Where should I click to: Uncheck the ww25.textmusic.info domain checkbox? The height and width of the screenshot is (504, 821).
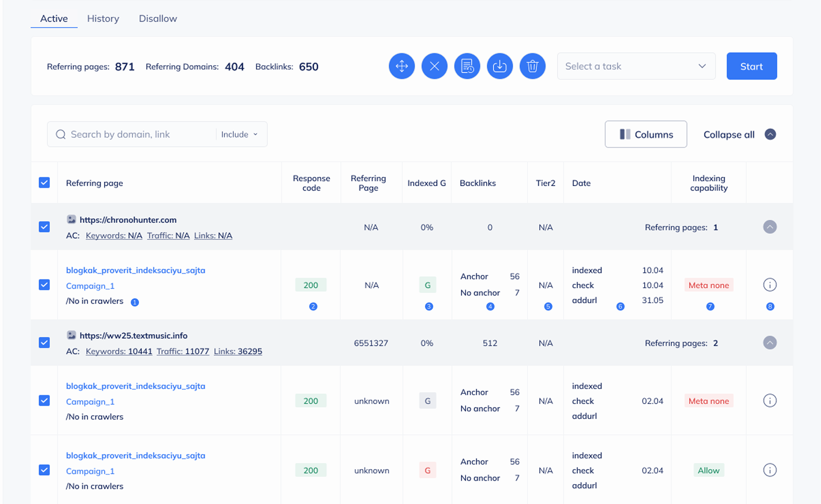[44, 342]
